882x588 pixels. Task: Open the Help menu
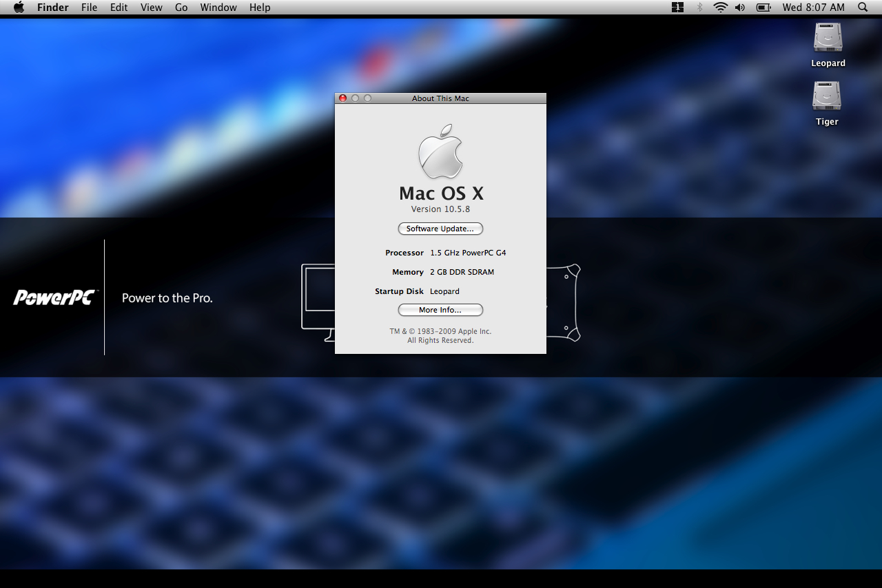click(260, 8)
